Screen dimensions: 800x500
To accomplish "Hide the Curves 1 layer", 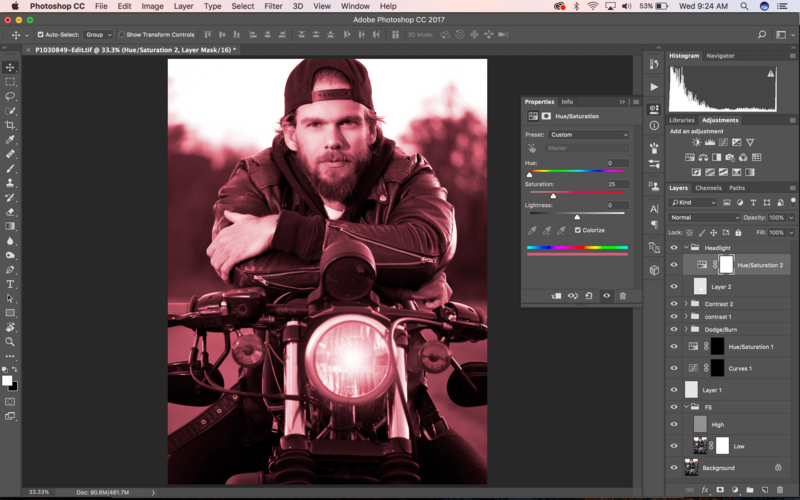I will [673, 368].
